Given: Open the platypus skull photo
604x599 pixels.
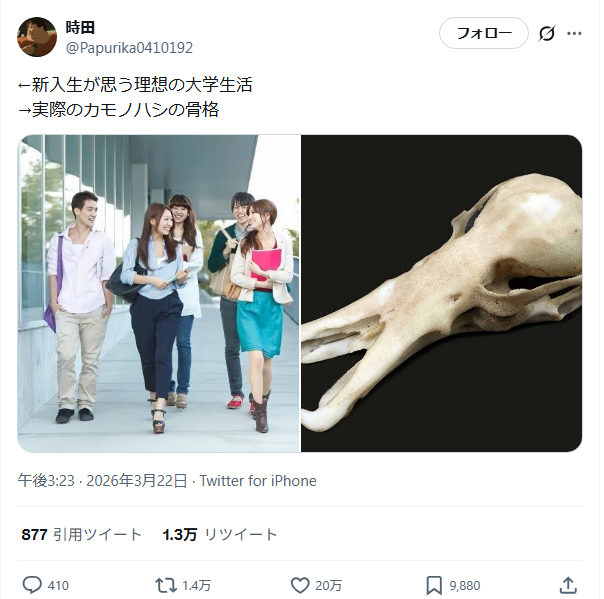Looking at the screenshot, I should [441, 293].
